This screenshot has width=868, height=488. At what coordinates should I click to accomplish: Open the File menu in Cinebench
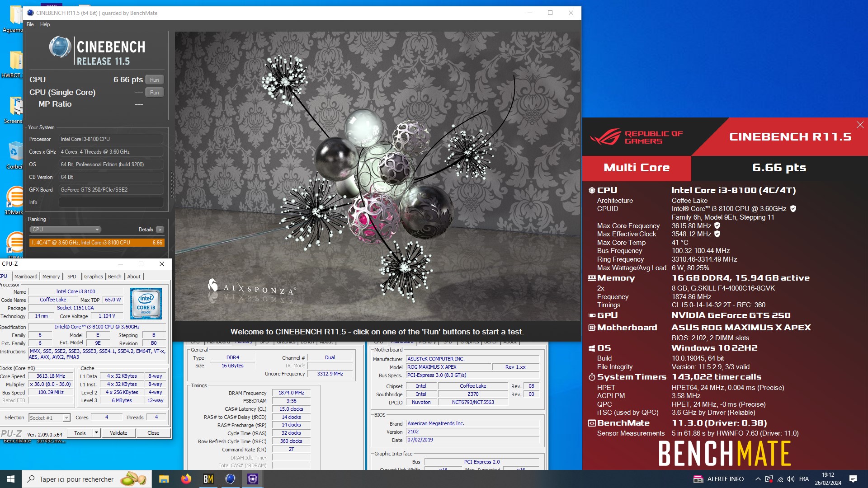[30, 24]
